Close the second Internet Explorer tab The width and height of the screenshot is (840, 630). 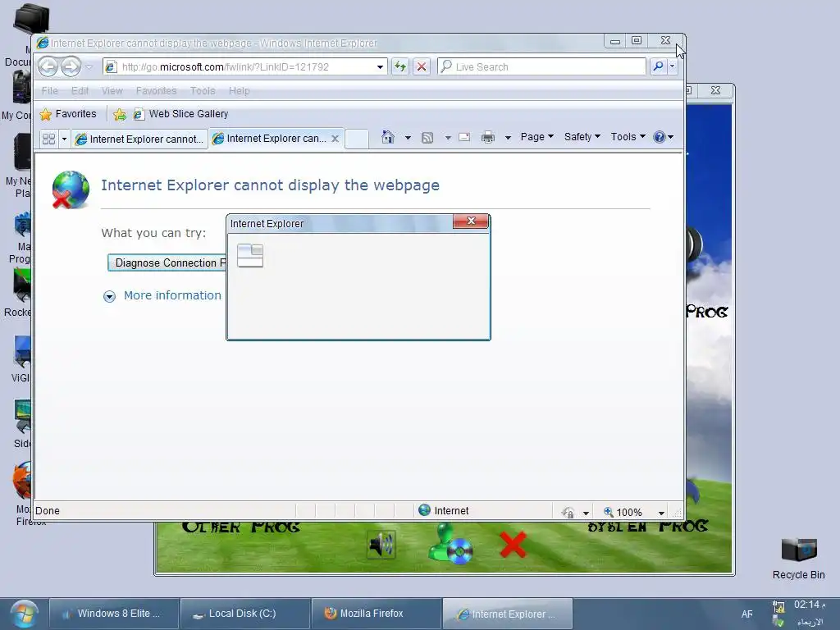(335, 139)
